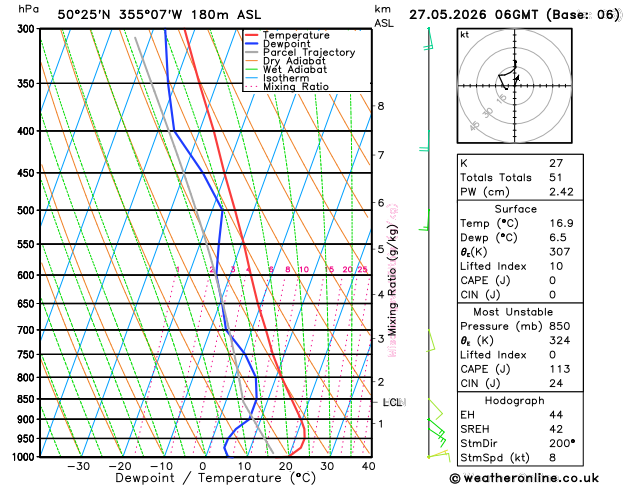Image resolution: width=629 pixels, height=486 pixels.
Task: Click the '850' pressure axis label
Action: (x=28, y=399)
